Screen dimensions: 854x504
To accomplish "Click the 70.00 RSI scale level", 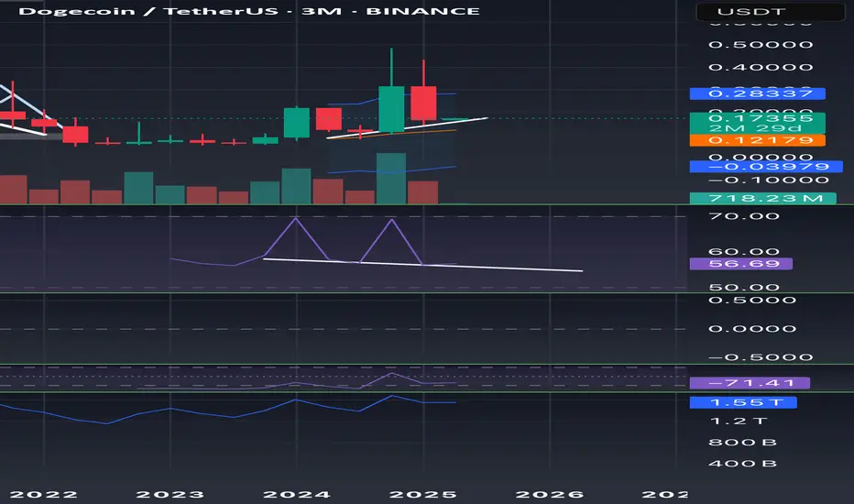I will coord(744,216).
